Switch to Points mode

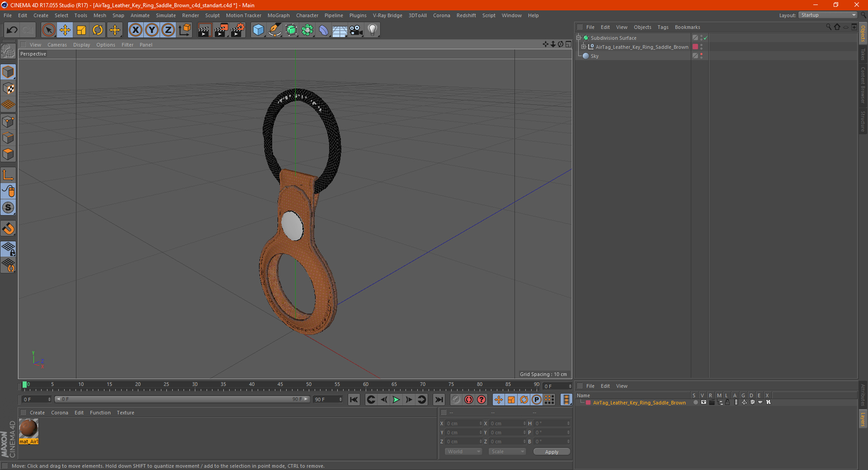point(8,122)
